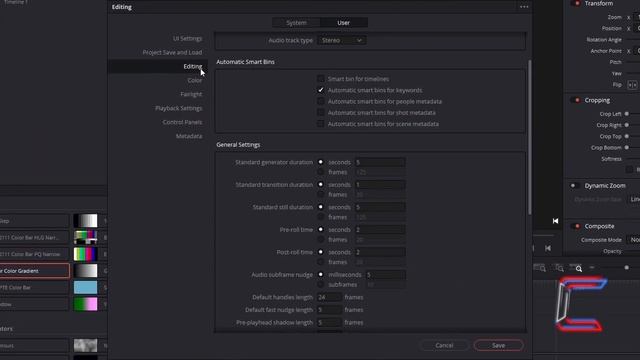Open the Dynamic Zoom Ease dropdown

pos(633,199)
